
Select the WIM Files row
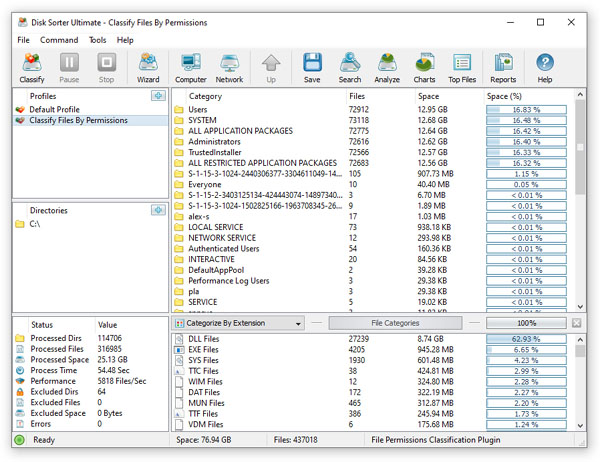click(x=373, y=382)
